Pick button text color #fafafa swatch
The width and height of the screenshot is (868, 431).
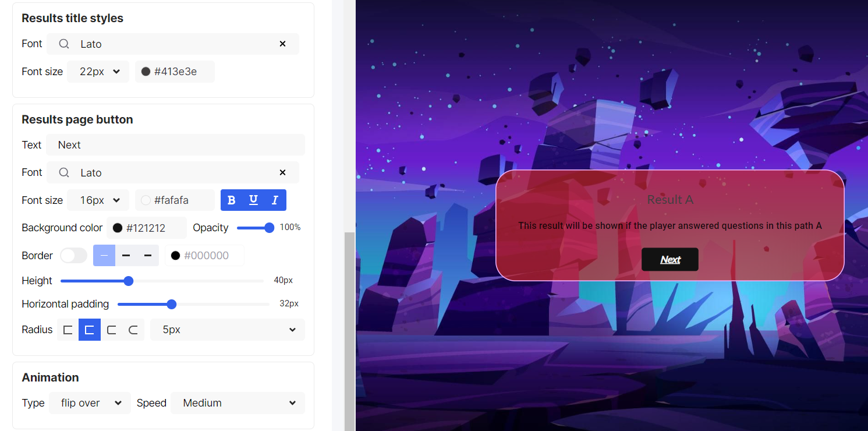coord(146,200)
